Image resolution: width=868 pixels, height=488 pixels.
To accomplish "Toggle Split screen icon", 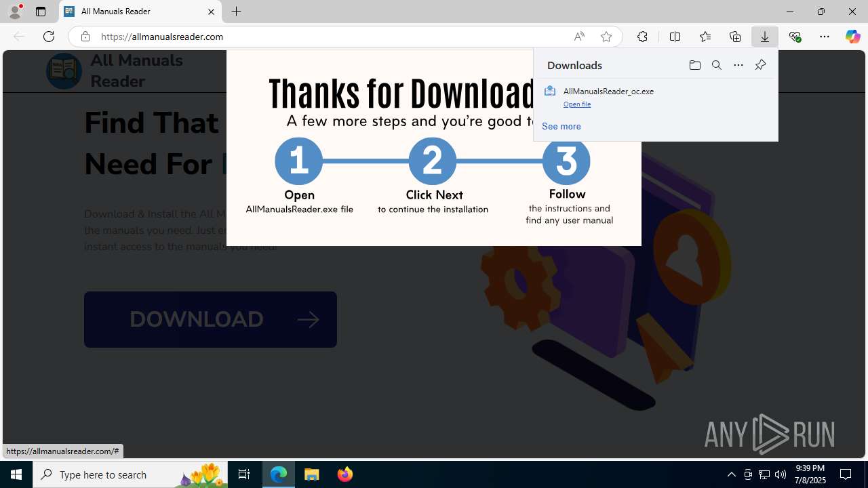I will pyautogui.click(x=675, y=37).
